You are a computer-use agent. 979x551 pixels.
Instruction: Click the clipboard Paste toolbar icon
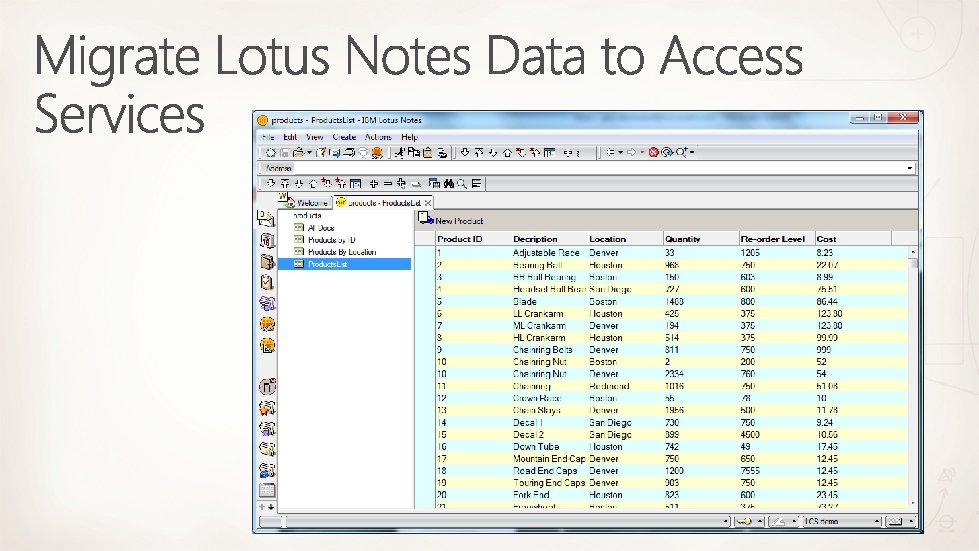[x=428, y=152]
